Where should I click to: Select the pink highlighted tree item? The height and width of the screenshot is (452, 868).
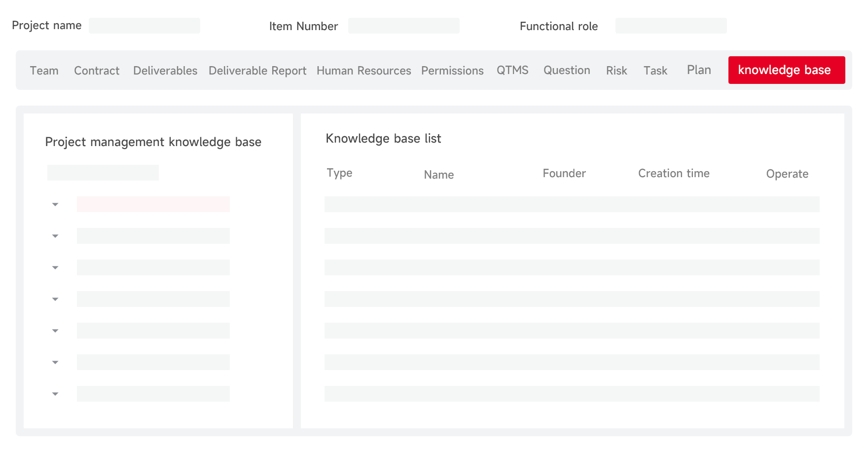153,204
